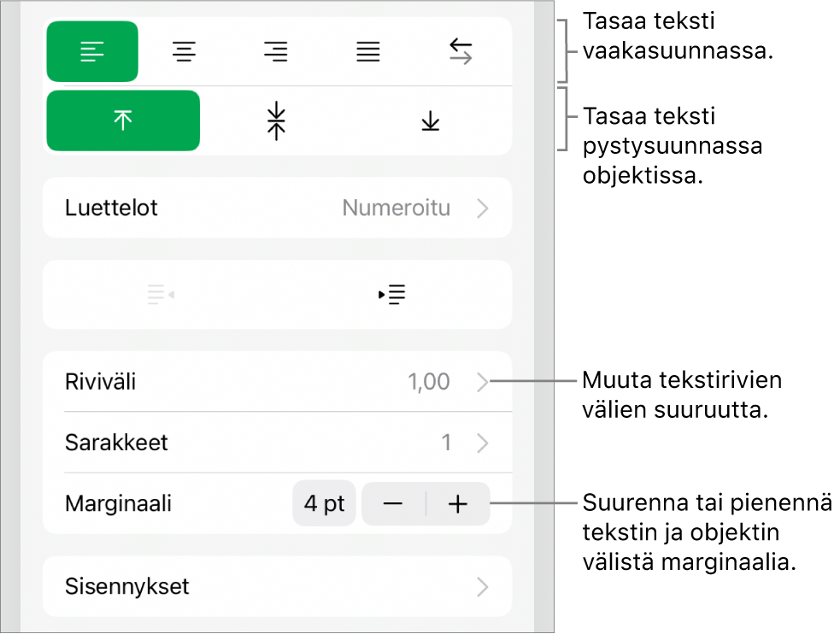Align text to top of object
This screenshot has height=634, width=840.
click(x=123, y=120)
